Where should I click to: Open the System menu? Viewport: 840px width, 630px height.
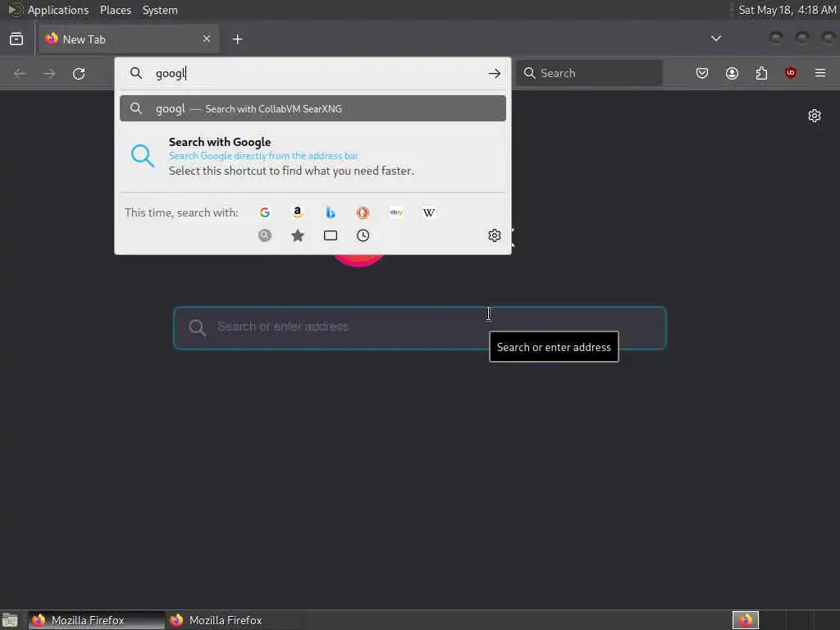coord(160,10)
